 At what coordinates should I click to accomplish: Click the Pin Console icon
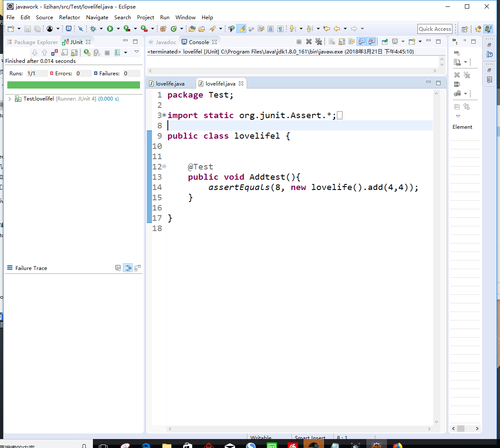coord(384,42)
